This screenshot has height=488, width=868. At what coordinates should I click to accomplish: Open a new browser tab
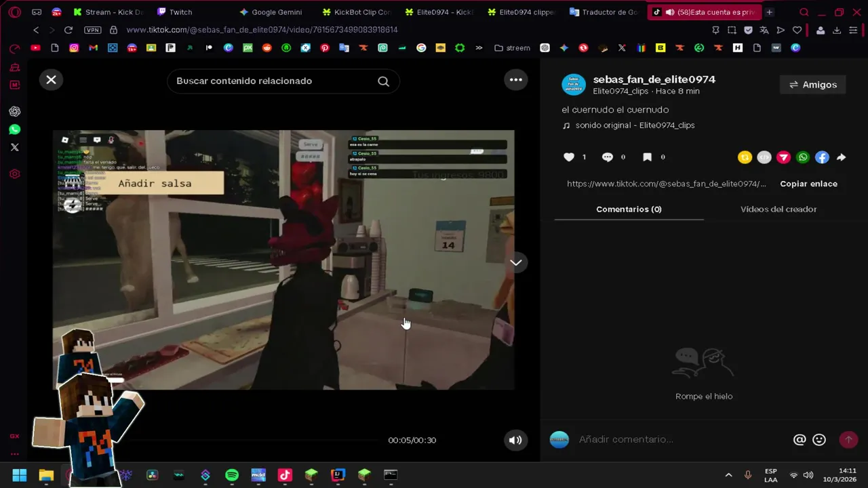(x=769, y=12)
